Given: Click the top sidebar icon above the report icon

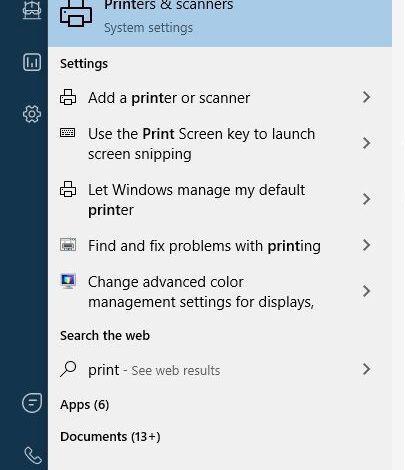Looking at the screenshot, I should [x=32, y=10].
